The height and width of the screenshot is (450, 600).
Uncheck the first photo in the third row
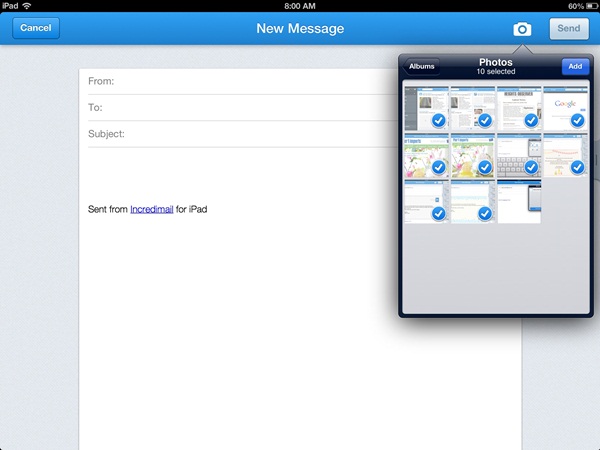click(426, 201)
